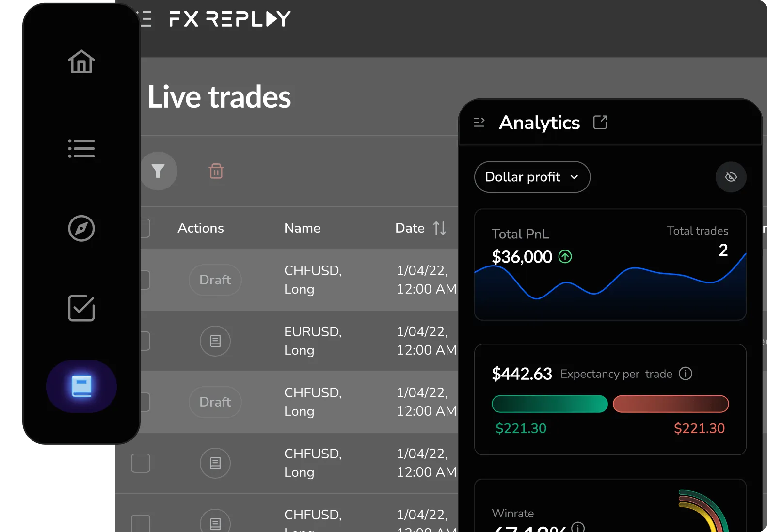Hide analytics values with the eye toggle
The height and width of the screenshot is (532, 767).
pos(731,177)
